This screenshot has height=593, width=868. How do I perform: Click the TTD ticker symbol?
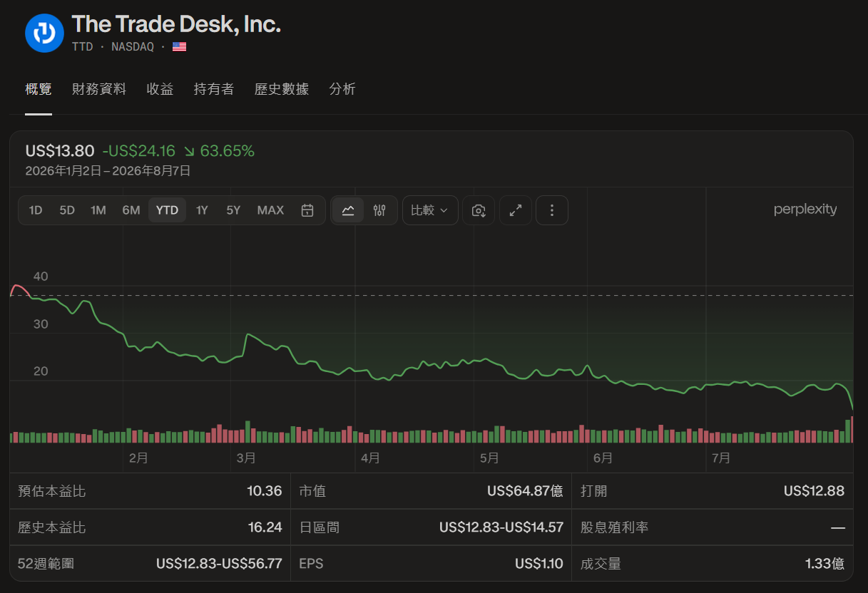[83, 47]
